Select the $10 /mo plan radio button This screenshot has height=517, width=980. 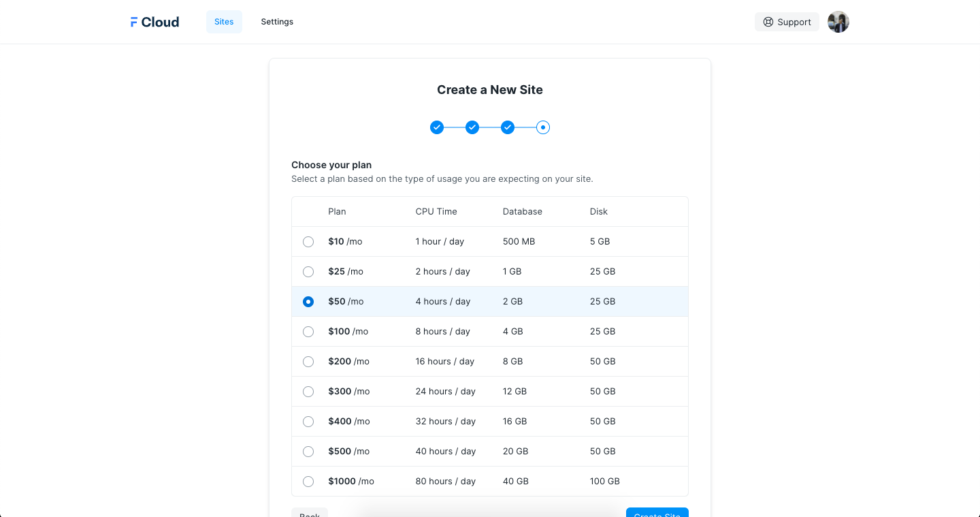(308, 242)
